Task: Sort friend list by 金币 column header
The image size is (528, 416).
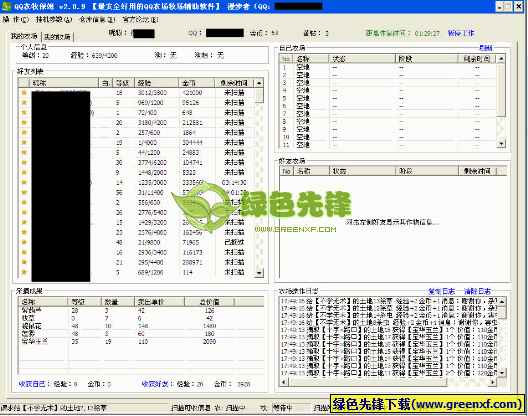Action: tap(197, 83)
